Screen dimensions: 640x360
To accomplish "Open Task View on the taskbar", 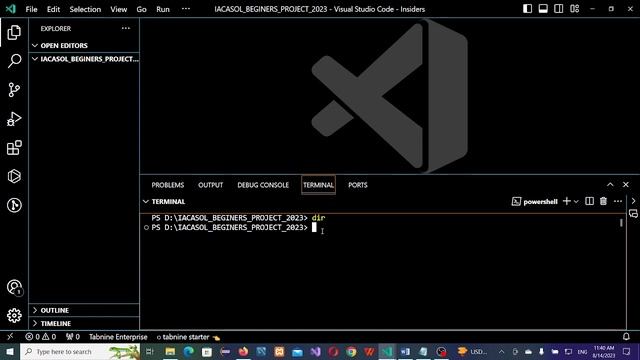I will click(x=150, y=351).
